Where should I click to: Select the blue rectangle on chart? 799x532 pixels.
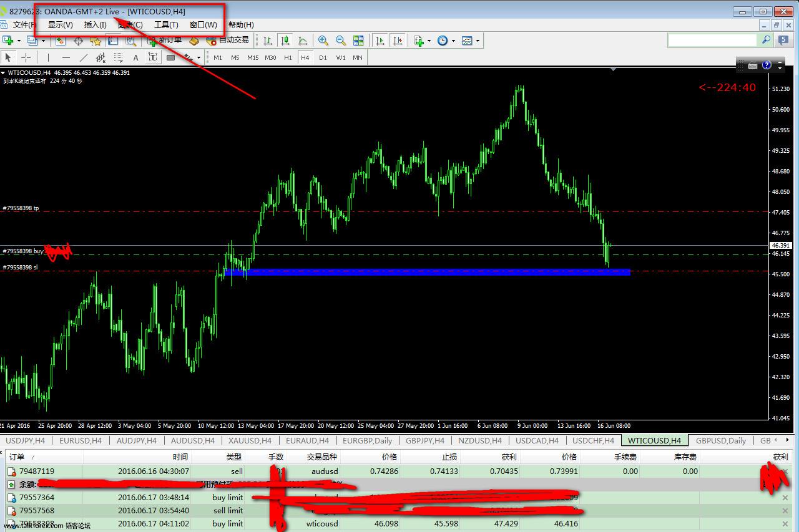(x=427, y=272)
